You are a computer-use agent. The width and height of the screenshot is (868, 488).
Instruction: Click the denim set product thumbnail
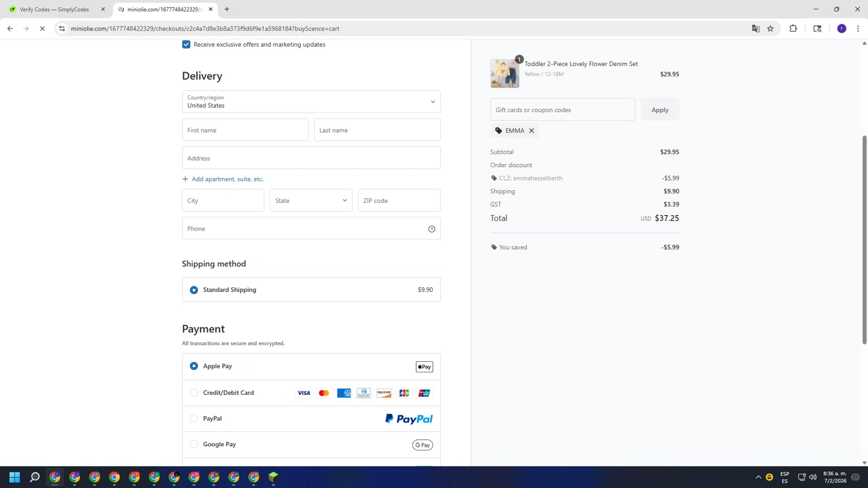click(505, 73)
